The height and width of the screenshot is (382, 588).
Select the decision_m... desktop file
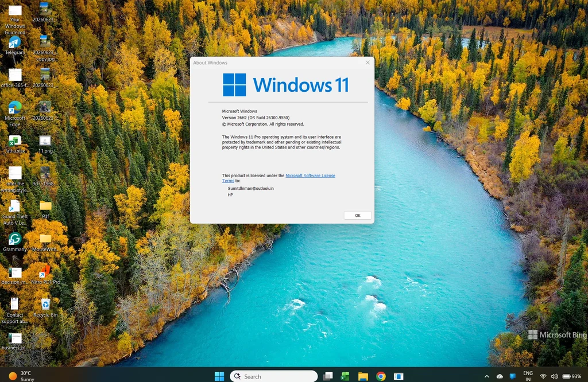15,276
